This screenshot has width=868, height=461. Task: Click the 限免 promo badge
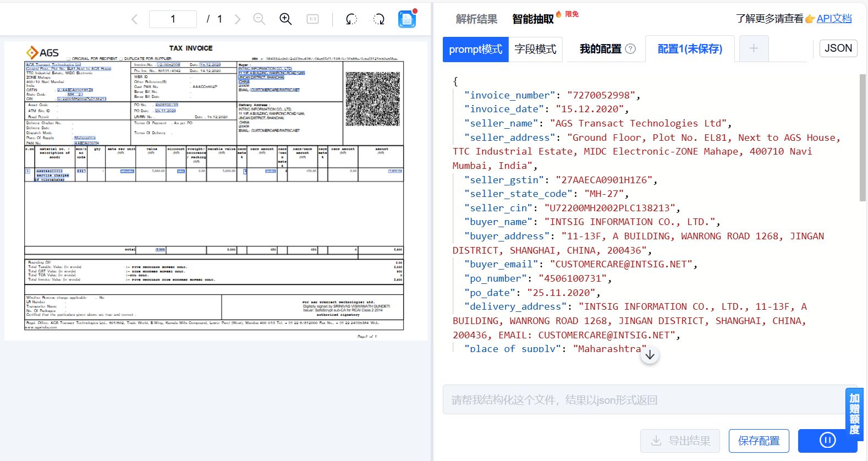(572, 14)
